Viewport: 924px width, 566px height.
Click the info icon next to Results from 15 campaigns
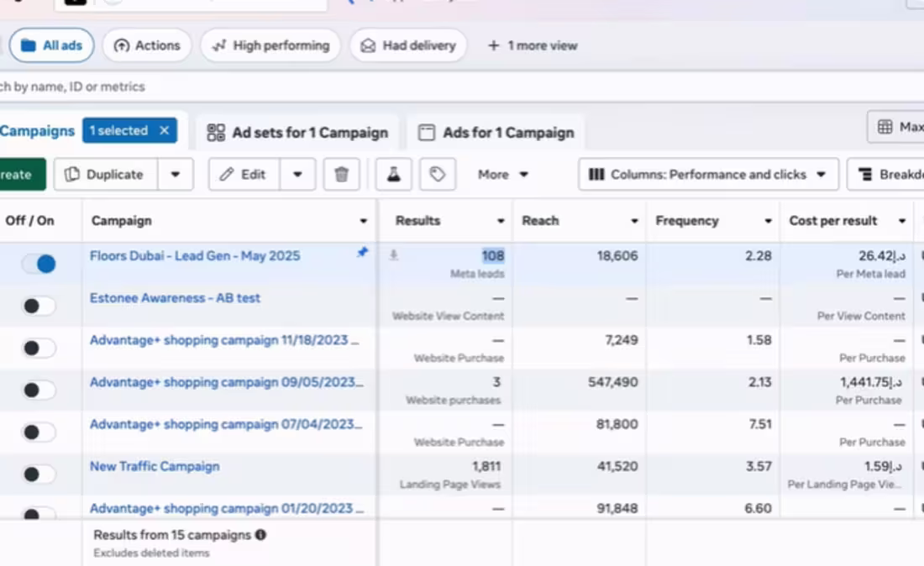click(260, 535)
